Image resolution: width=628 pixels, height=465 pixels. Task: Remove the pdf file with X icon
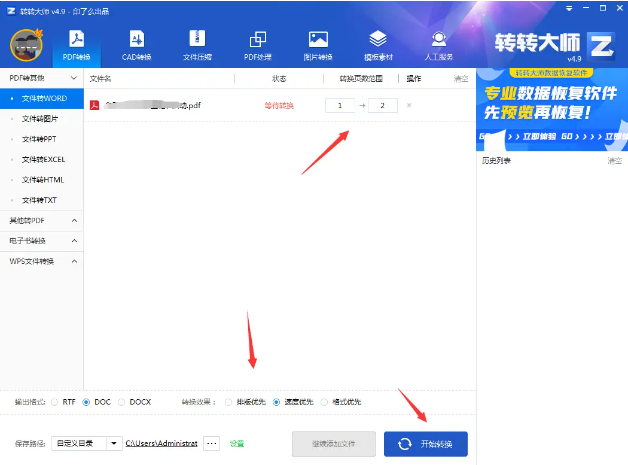click(x=409, y=105)
